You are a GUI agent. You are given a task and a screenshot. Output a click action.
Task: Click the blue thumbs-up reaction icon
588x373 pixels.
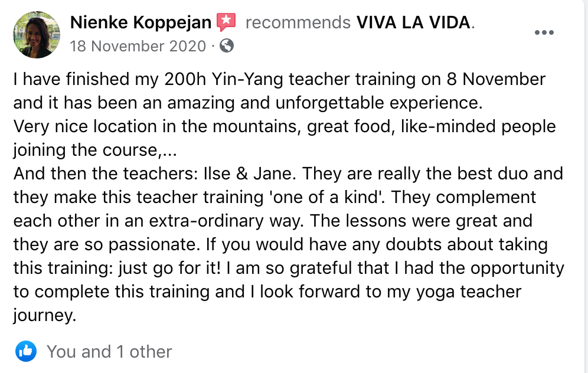coord(26,351)
